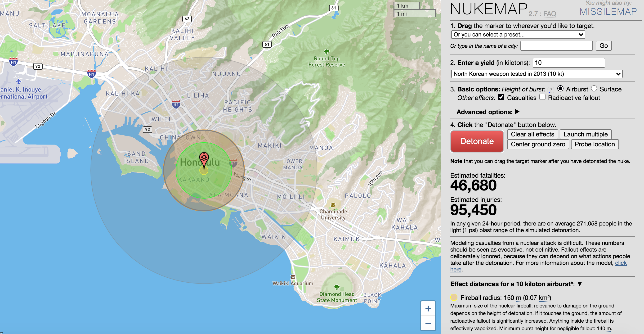Click the estimated fatalities number 46,680
The height and width of the screenshot is (334, 644).
click(x=473, y=185)
